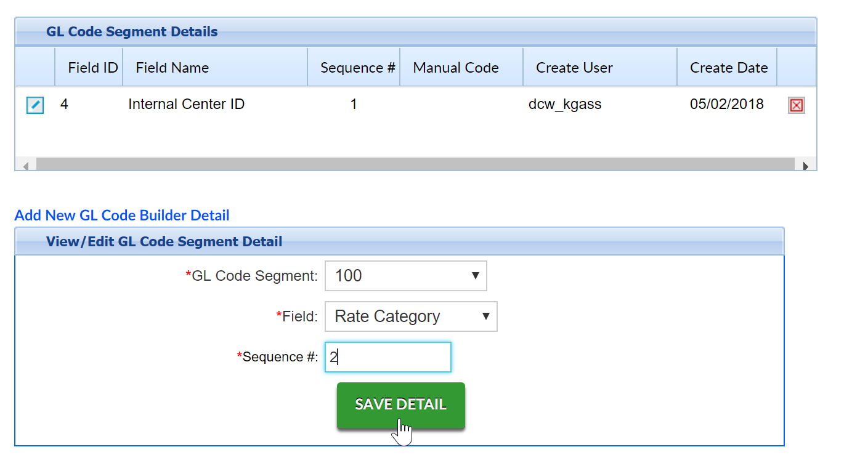Click the GL Code Segment Details panel title
The image size is (868, 463).
132,32
